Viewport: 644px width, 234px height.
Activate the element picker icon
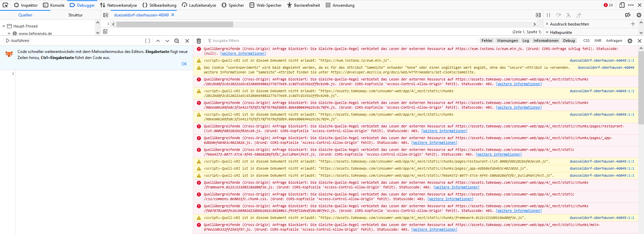point(5,5)
